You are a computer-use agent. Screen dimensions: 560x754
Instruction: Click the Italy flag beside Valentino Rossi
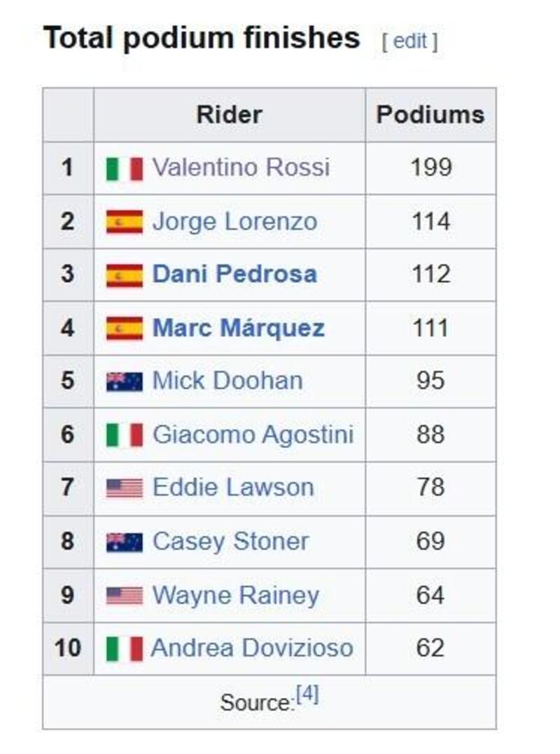(124, 169)
